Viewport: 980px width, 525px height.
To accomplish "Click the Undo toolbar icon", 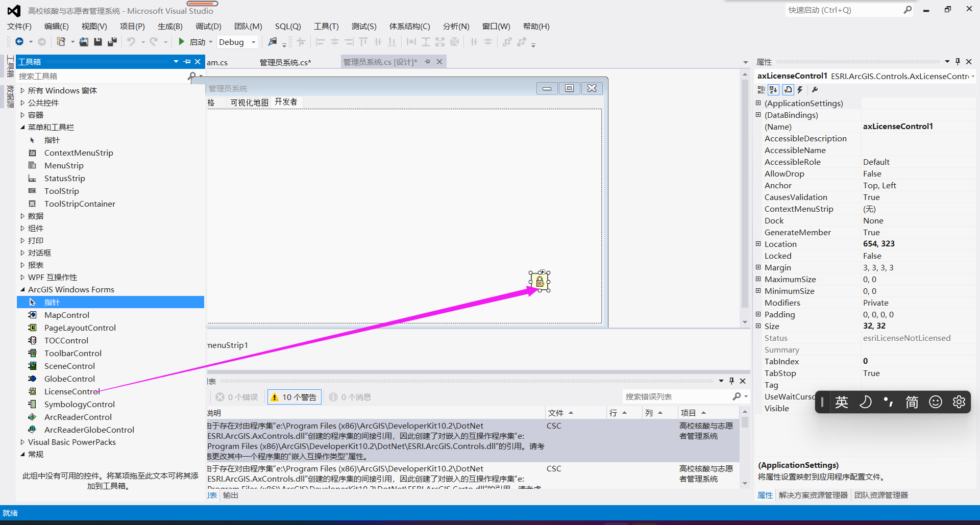I will pyautogui.click(x=131, y=42).
